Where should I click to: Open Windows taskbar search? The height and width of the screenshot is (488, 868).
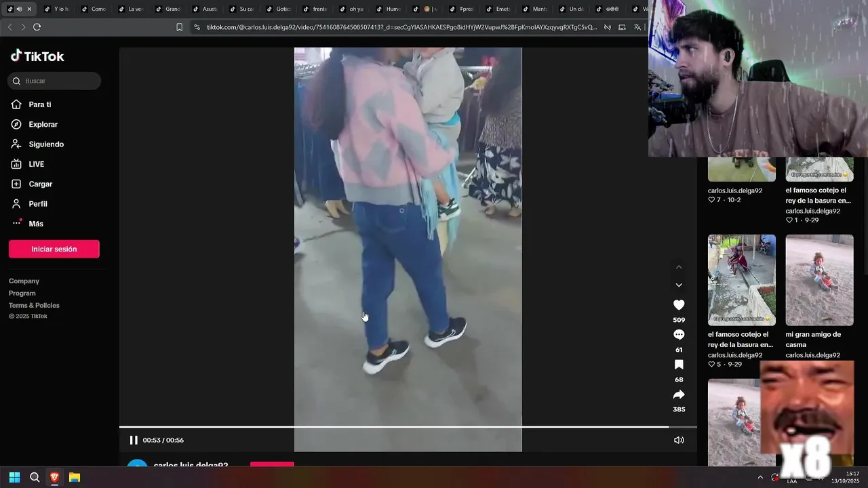tap(35, 477)
